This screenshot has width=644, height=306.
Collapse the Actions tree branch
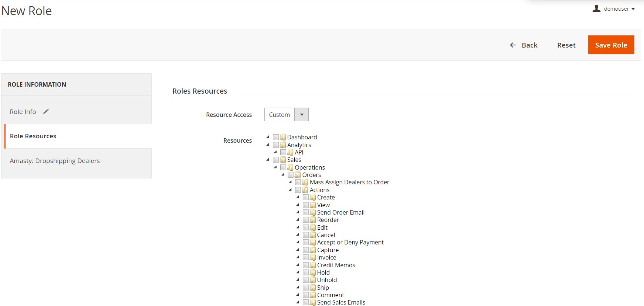point(290,189)
